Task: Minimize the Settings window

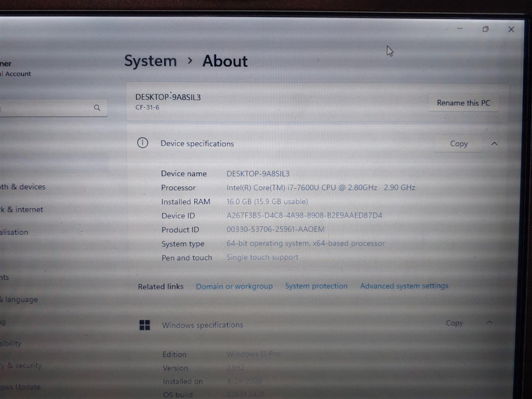Action: coord(460,29)
